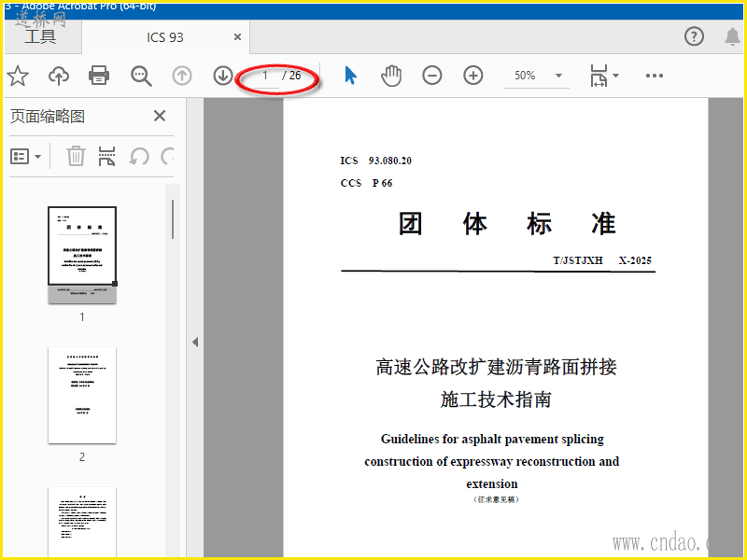Screen dimensions: 747x560
Task: Open the find text magnifier tool
Action: coord(141,76)
